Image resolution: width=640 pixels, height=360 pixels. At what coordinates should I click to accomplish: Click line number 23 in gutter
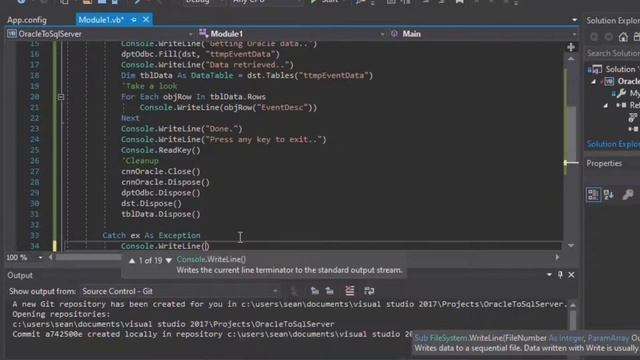click(x=34, y=129)
